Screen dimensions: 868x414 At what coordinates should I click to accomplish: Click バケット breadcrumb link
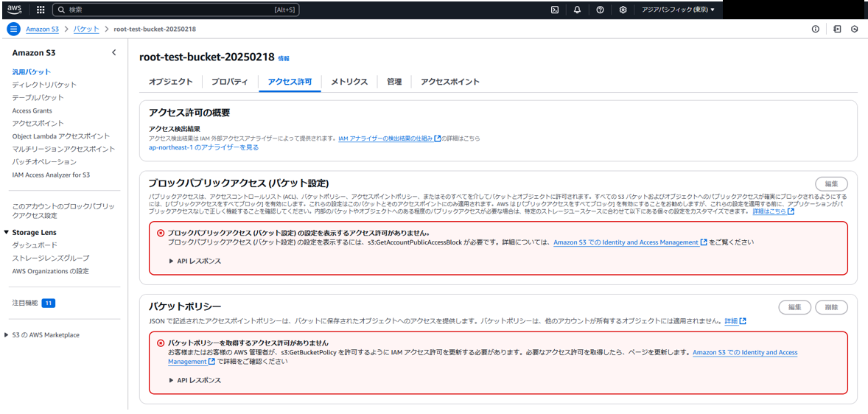coord(86,29)
